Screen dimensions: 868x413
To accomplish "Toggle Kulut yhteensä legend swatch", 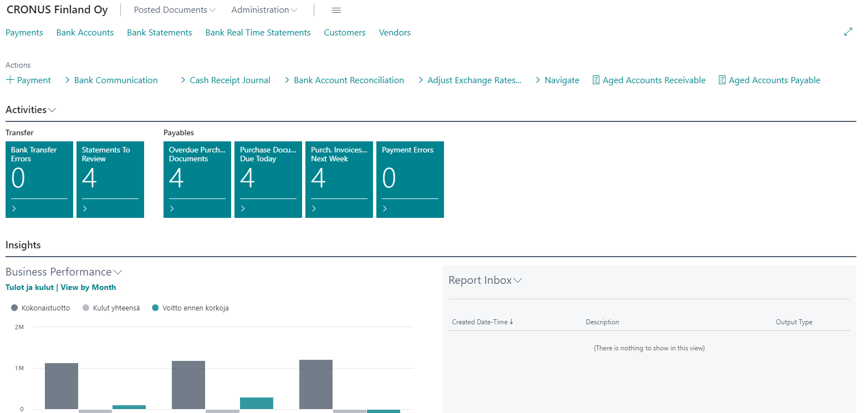I will pos(86,308).
